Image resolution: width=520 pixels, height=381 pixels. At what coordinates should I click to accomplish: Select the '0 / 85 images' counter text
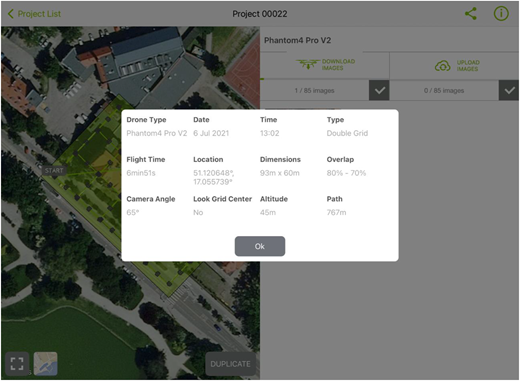444,90
